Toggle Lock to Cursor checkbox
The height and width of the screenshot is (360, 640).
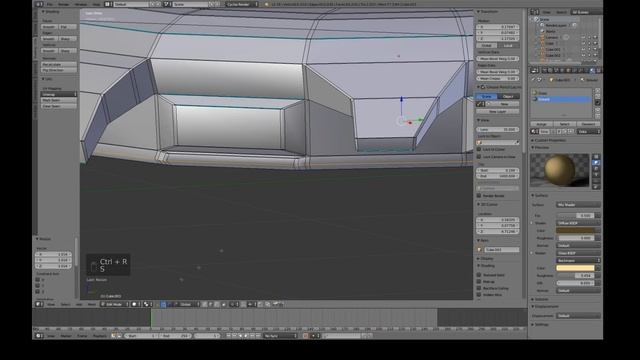coord(479,149)
